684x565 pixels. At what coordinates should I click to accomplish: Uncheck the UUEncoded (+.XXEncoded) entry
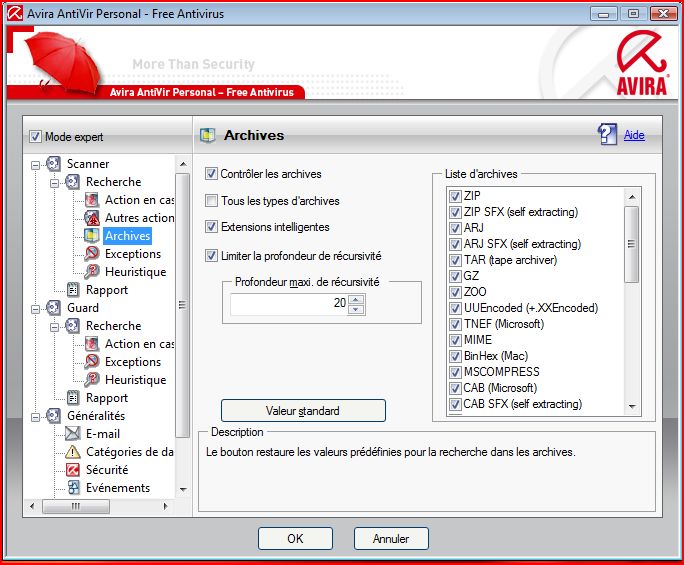pyautogui.click(x=455, y=308)
